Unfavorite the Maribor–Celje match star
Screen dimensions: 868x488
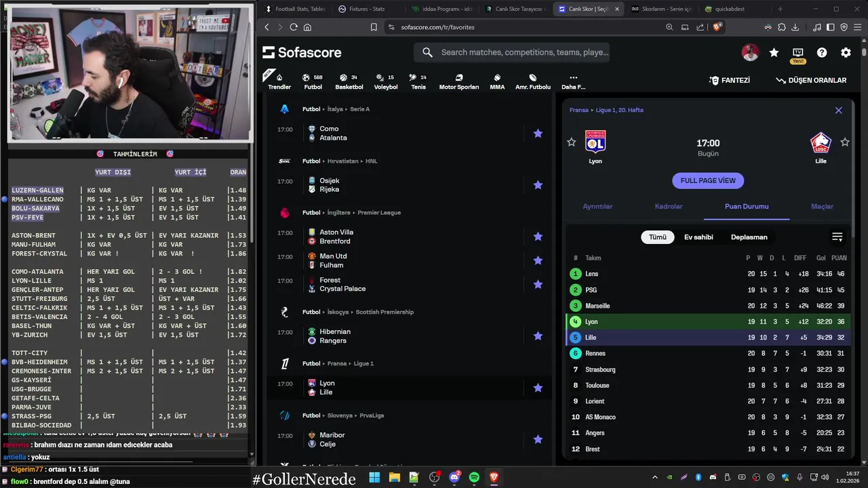[x=538, y=439]
